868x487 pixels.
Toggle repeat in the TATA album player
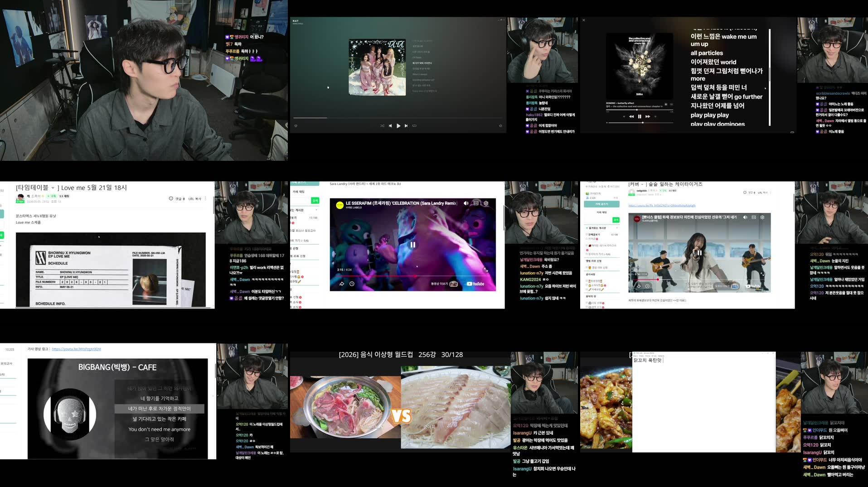pos(414,126)
